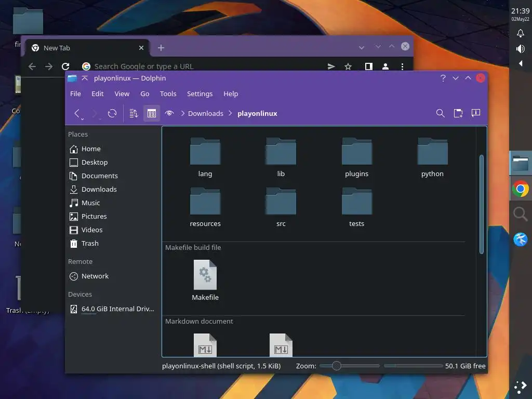The height and width of the screenshot is (399, 532).
Task: Switch to Chrome from the task panel
Action: click(521, 189)
